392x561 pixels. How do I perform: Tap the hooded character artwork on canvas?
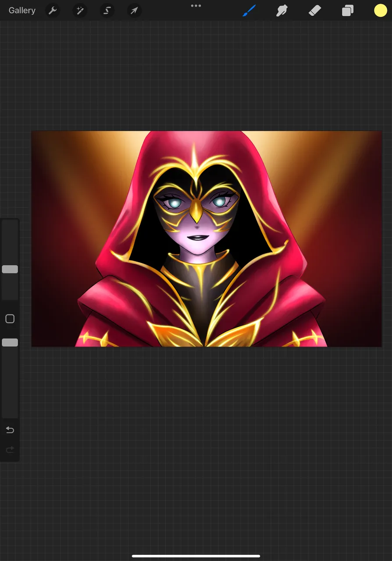207,239
